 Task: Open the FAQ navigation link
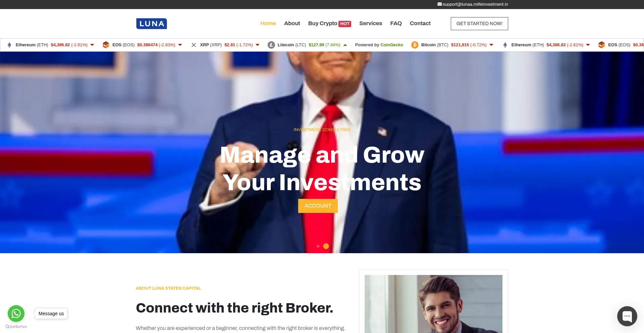(396, 23)
